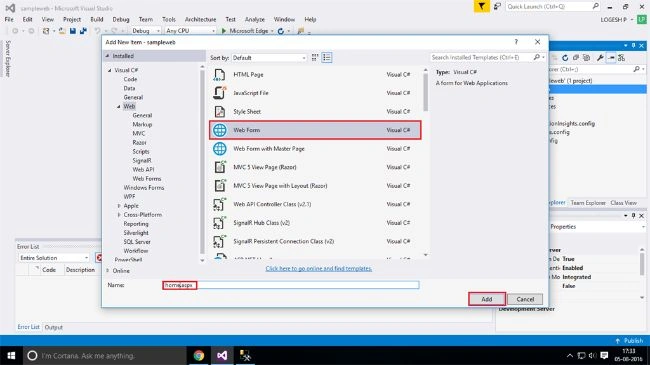
Task: Open the Architecture menu
Action: click(x=200, y=19)
